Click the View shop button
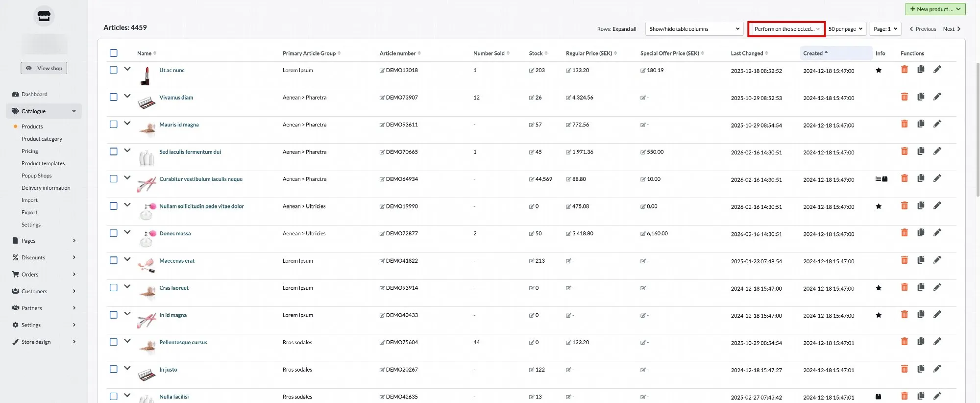The height and width of the screenshot is (403, 980). pos(44,68)
